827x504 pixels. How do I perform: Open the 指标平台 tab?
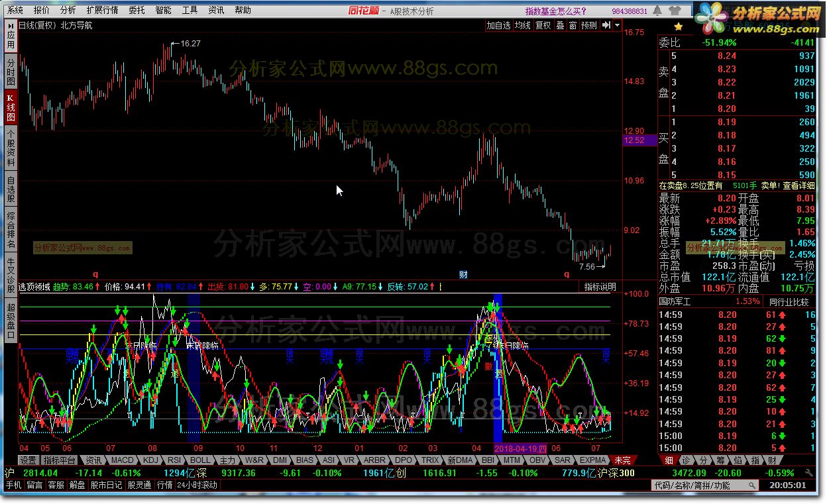(60, 460)
